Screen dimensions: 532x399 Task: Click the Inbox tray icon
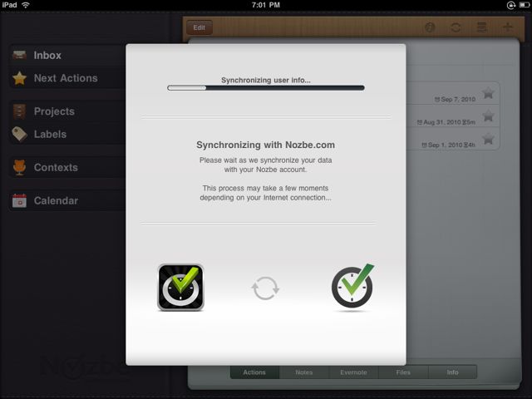[19, 55]
